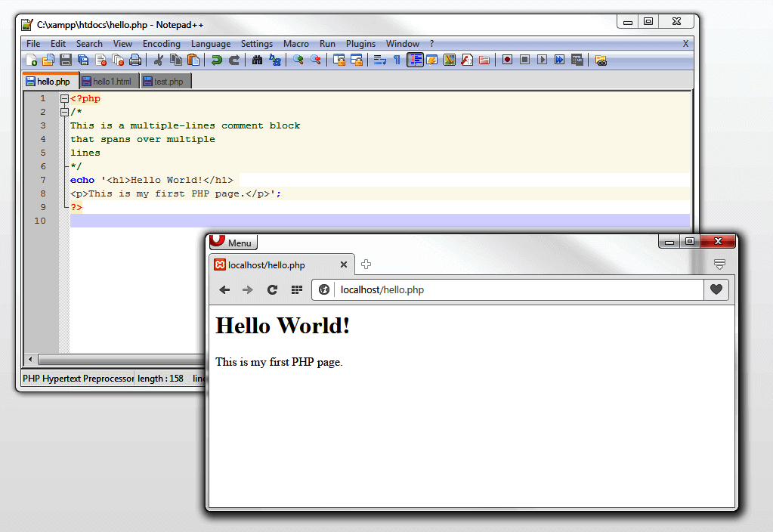The image size is (773, 532).
Task: Open the Opera Menu dropdown
Action: coord(233,243)
